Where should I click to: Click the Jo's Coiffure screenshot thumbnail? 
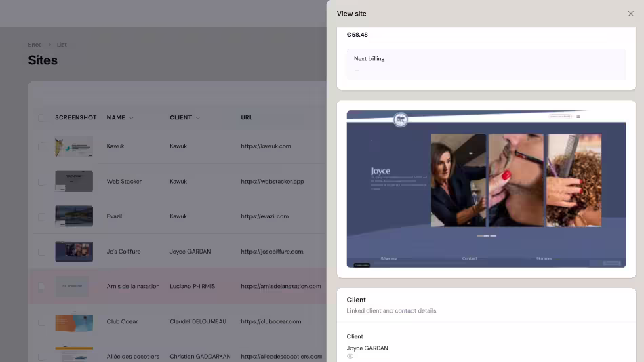74,252
